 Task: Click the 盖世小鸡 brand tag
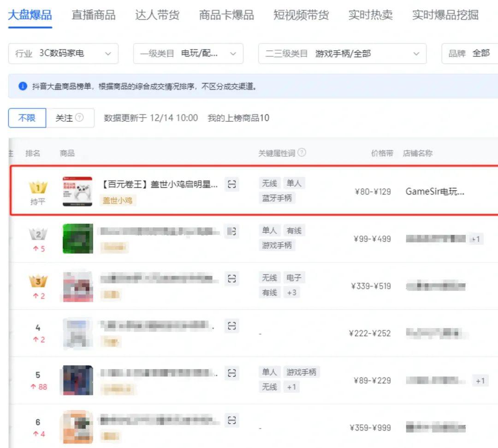tap(118, 201)
